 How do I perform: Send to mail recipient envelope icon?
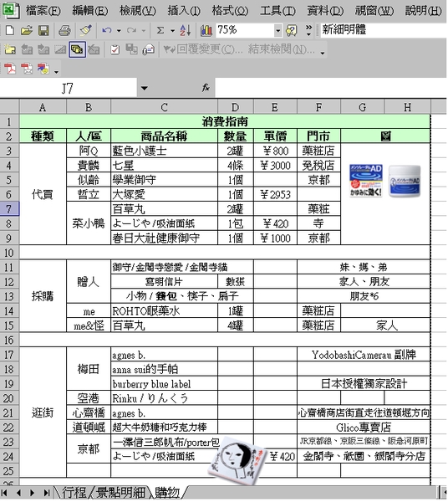149,49
